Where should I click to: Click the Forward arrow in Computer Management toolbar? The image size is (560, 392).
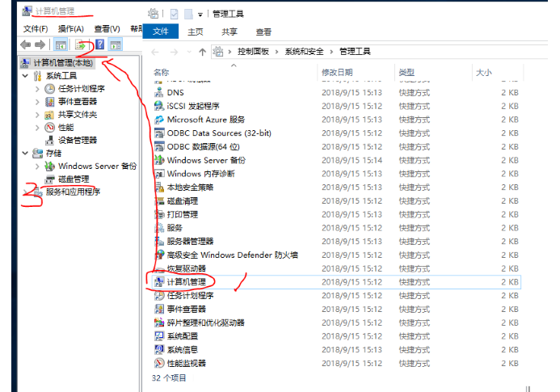pyautogui.click(x=40, y=44)
